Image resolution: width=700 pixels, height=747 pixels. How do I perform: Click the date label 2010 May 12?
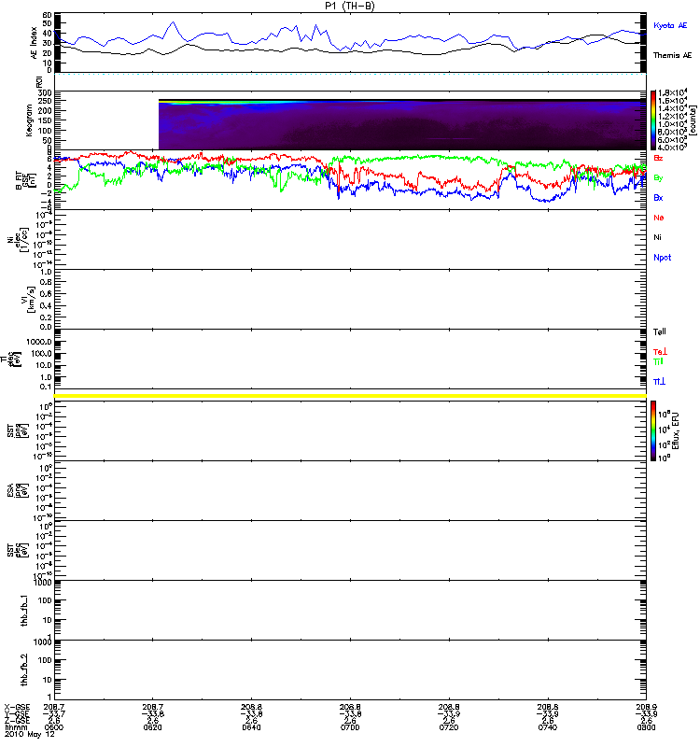click(x=30, y=735)
